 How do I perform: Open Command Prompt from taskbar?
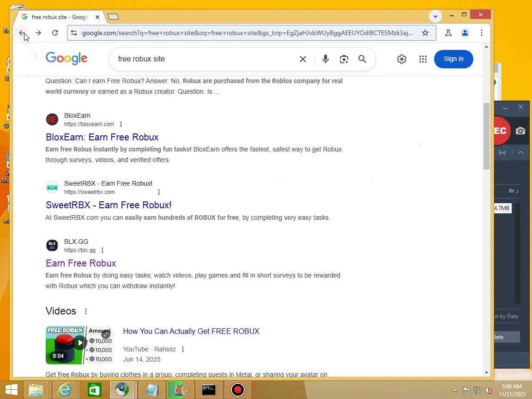pyautogui.click(x=208, y=390)
